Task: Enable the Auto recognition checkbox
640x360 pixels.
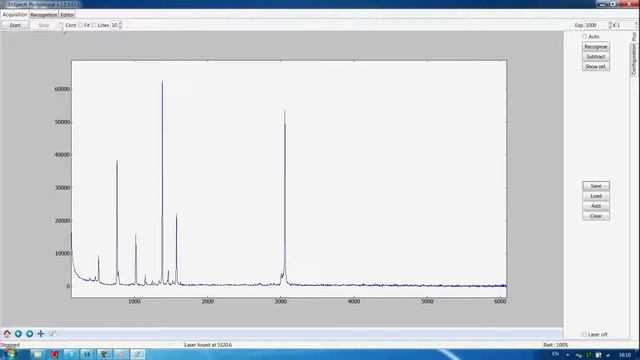Action: tap(584, 36)
